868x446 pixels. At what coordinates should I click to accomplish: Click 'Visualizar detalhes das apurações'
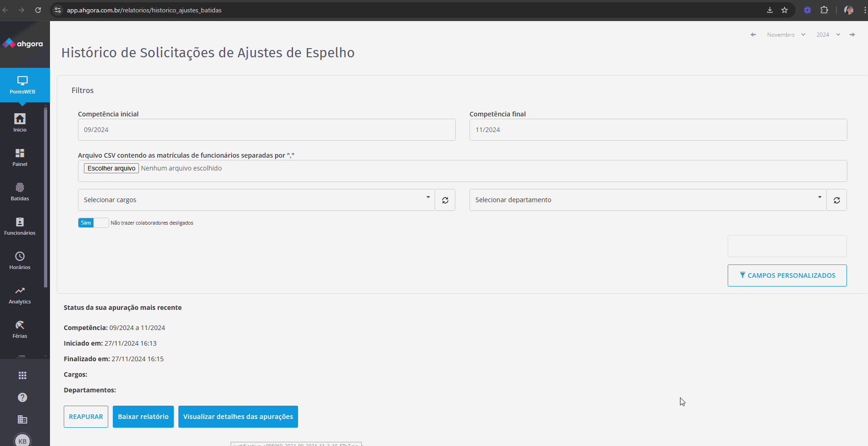[238, 416]
